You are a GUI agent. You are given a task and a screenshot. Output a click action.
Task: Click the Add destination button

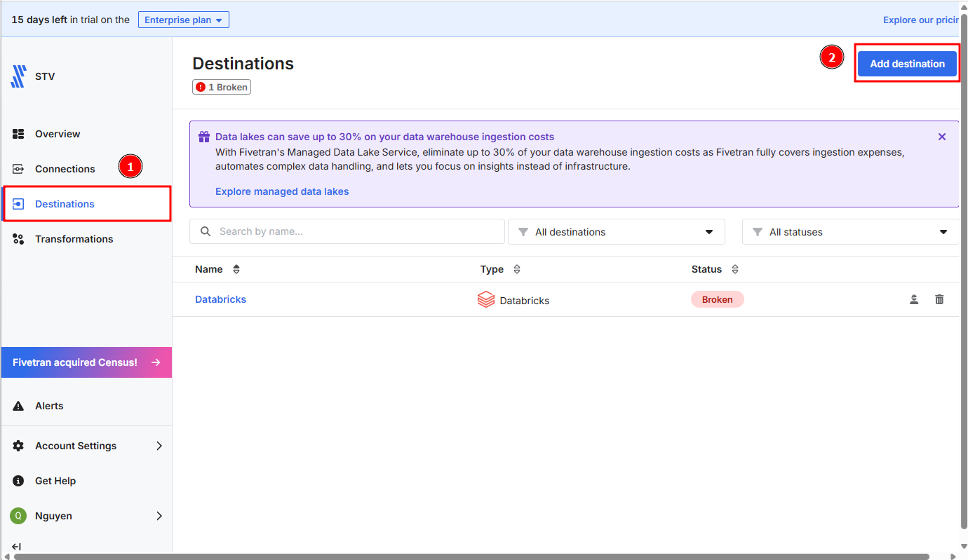(907, 64)
